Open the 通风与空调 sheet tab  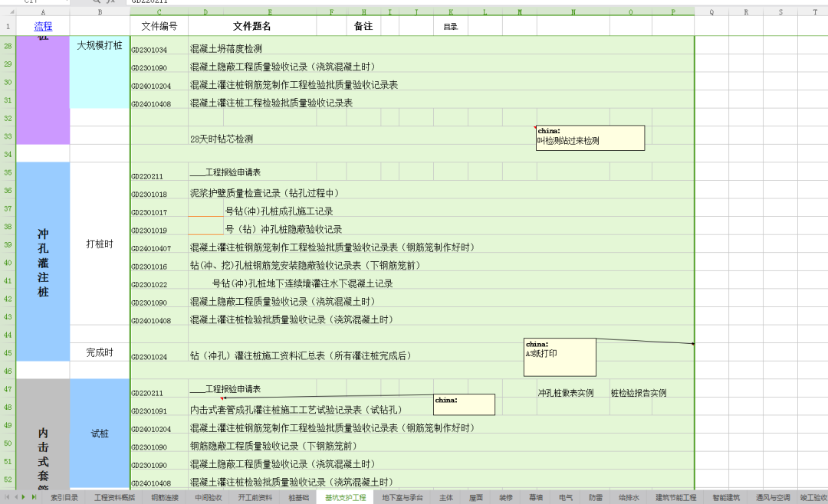click(x=773, y=498)
